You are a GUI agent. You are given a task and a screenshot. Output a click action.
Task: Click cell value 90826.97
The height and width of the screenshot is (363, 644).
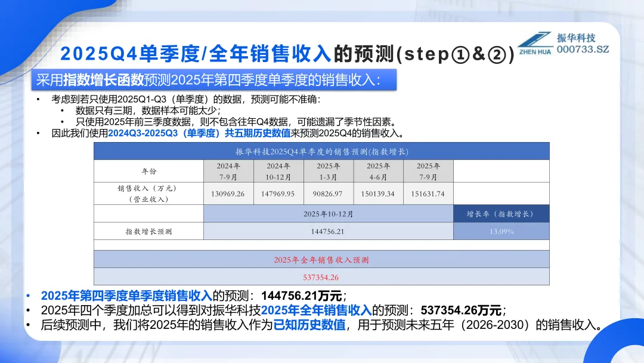click(328, 193)
